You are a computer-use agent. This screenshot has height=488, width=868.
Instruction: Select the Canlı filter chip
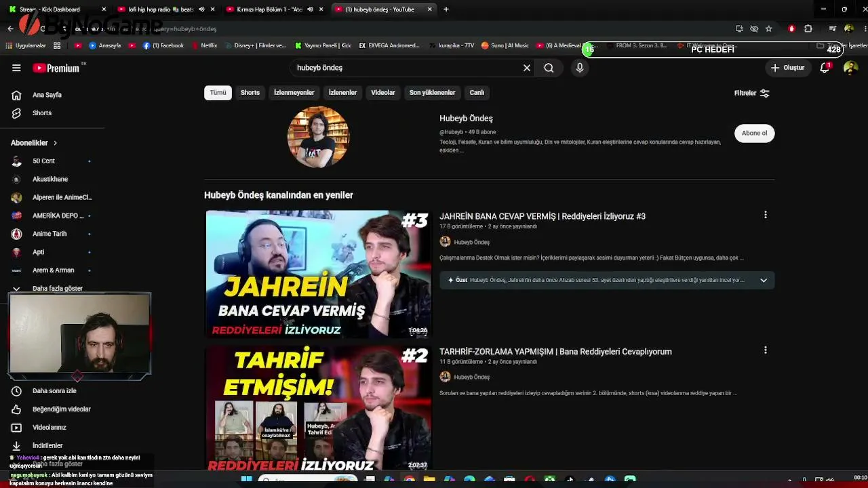(x=477, y=93)
